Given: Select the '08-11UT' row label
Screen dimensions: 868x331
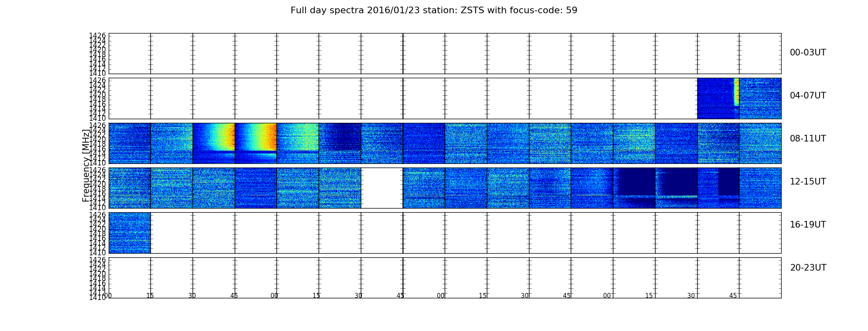Looking at the screenshot, I should [x=808, y=139].
